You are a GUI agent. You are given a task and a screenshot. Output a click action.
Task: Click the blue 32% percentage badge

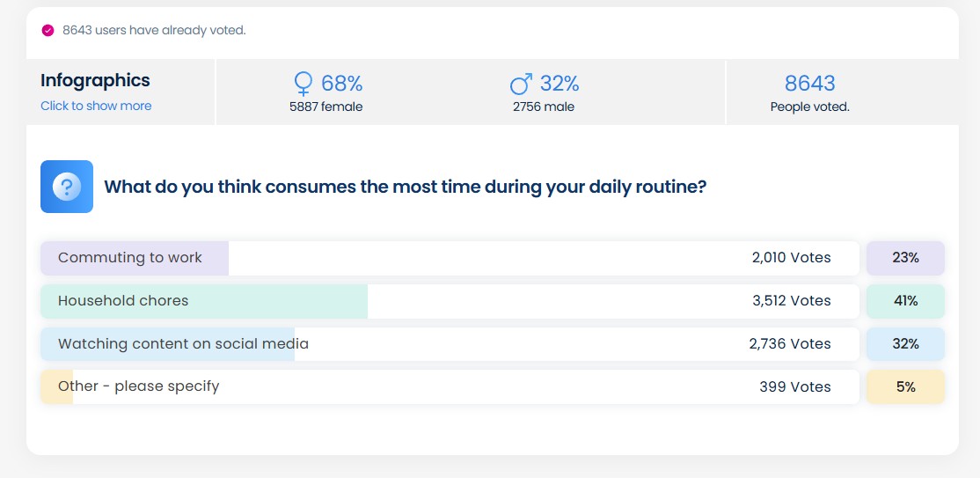905,344
